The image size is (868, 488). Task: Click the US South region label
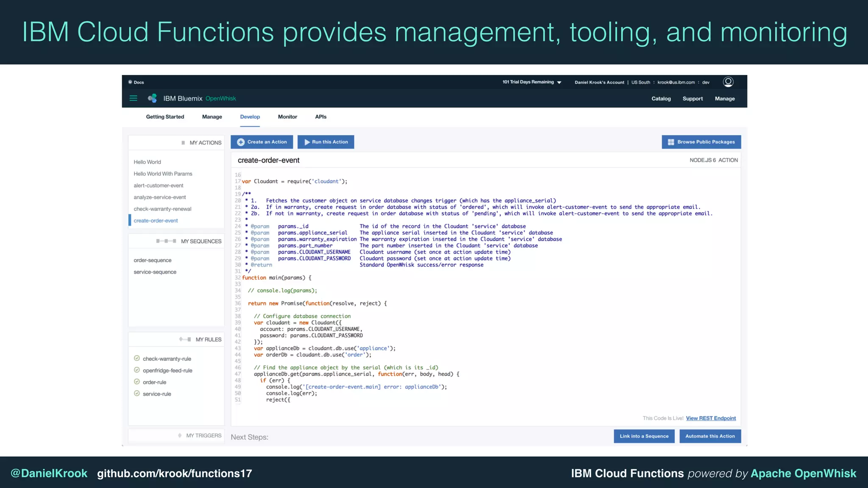tap(640, 82)
